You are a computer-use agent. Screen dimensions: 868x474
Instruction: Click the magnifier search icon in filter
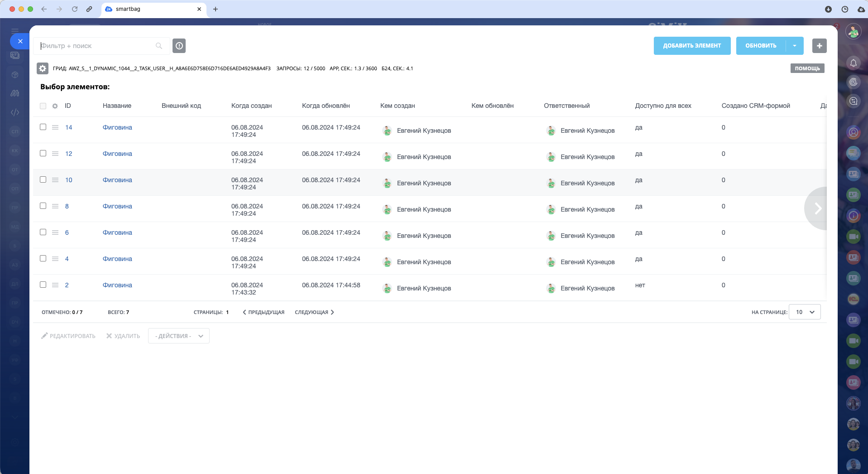[159, 46]
